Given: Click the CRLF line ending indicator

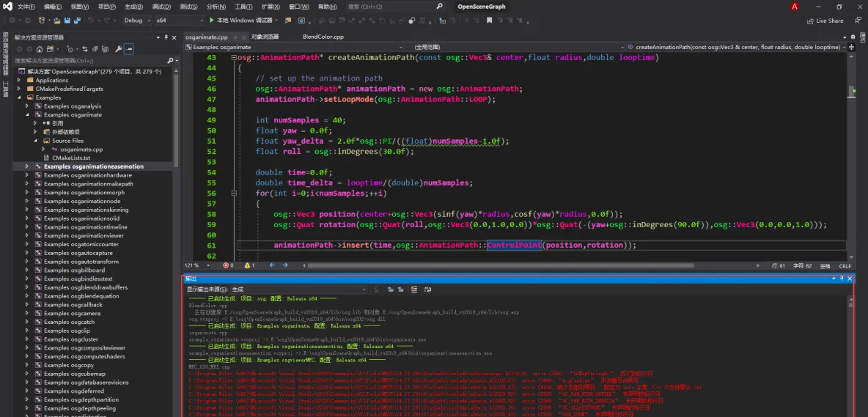Looking at the screenshot, I should [x=845, y=265].
